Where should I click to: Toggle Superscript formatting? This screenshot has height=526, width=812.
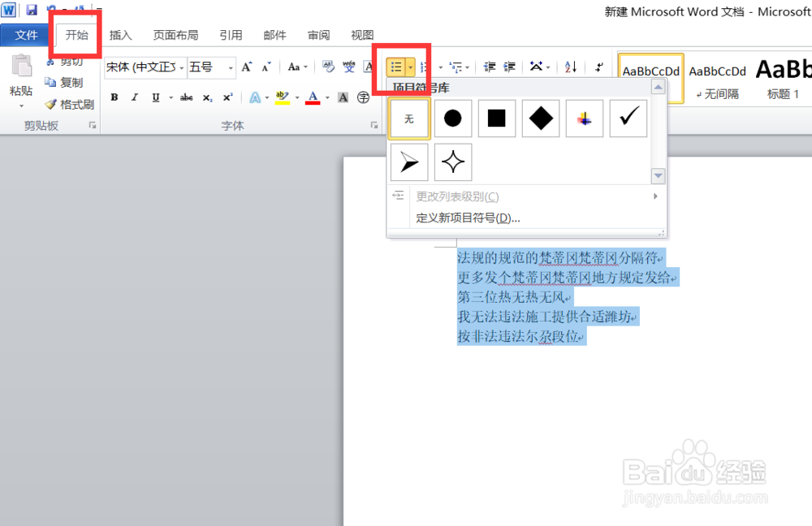228,97
